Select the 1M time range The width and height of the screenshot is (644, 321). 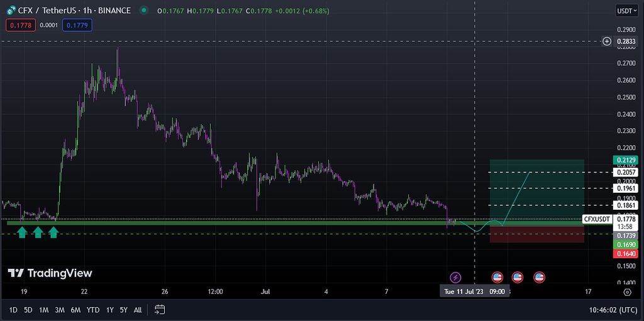point(44,310)
